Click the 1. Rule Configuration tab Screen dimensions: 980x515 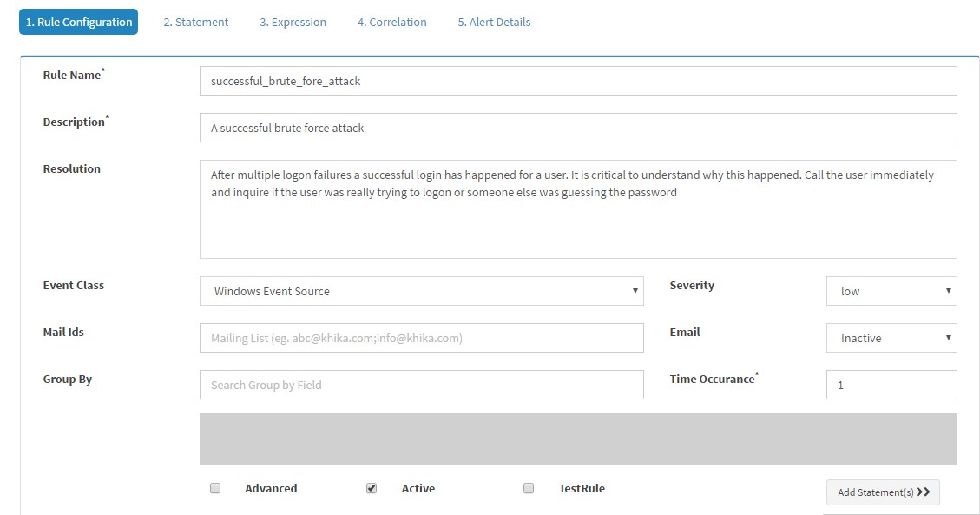click(79, 22)
